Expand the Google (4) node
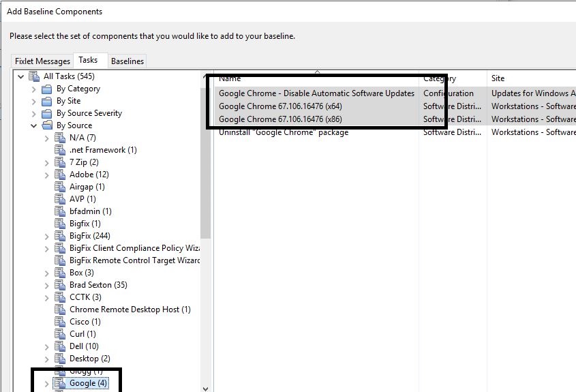576x392 pixels. tap(46, 384)
